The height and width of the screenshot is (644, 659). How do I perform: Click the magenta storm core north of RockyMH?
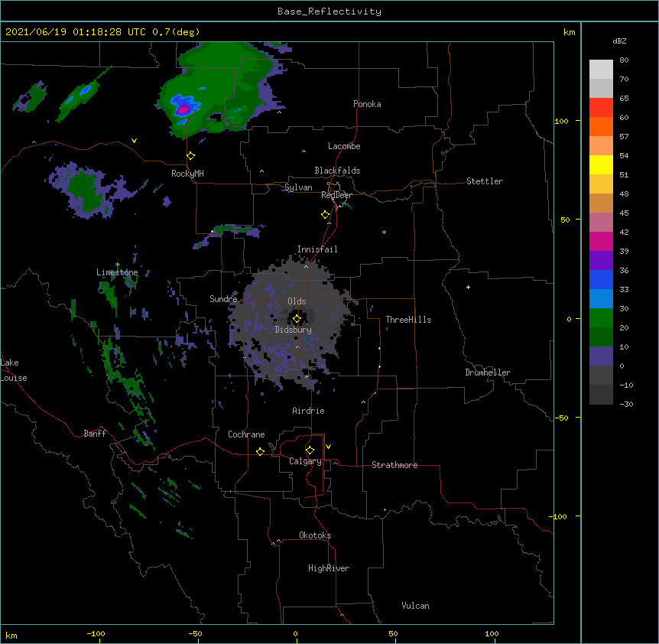[183, 110]
